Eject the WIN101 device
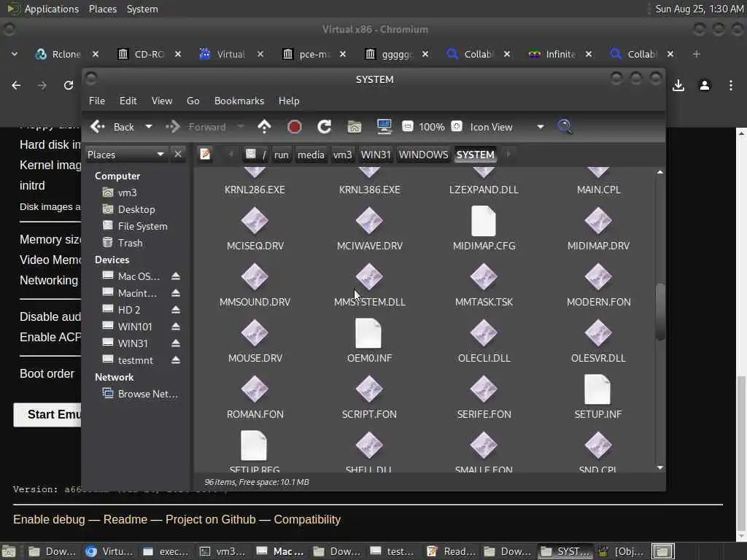 (x=176, y=327)
